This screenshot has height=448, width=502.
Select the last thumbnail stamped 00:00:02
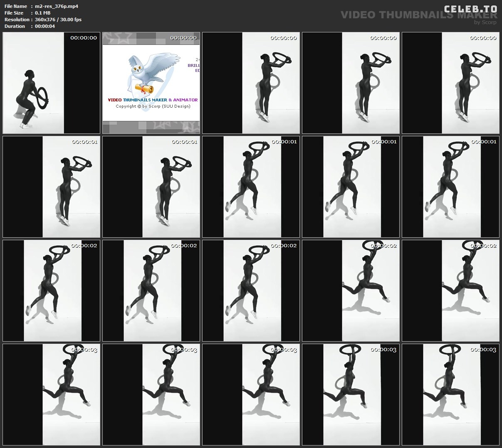(450, 290)
